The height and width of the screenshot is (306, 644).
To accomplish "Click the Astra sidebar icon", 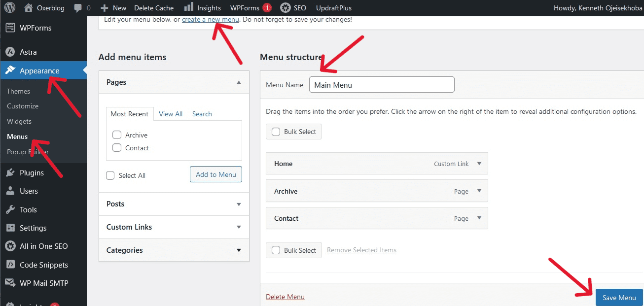I will (x=10, y=52).
